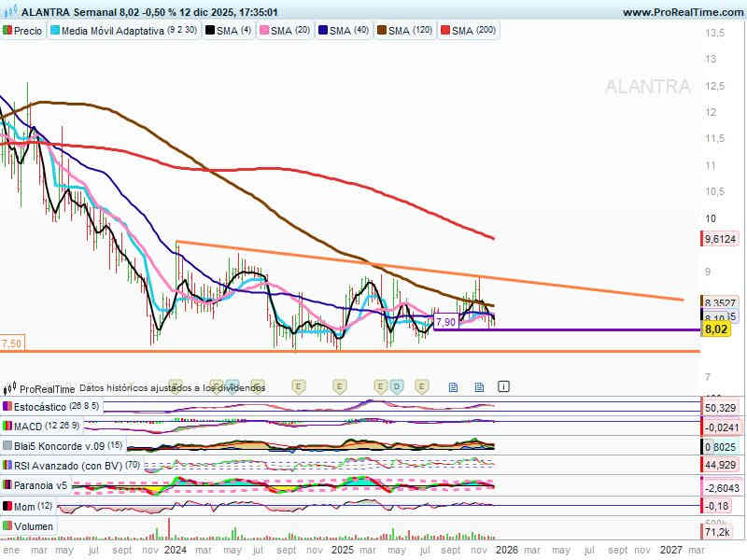Toggle the SMA (200) indicator label
The height and width of the screenshot is (560, 747).
[474, 31]
